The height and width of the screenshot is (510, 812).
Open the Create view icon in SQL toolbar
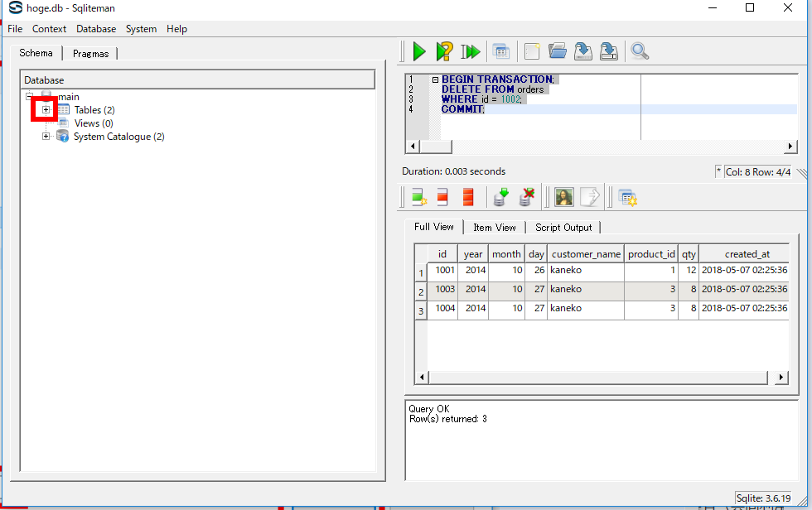coord(500,51)
